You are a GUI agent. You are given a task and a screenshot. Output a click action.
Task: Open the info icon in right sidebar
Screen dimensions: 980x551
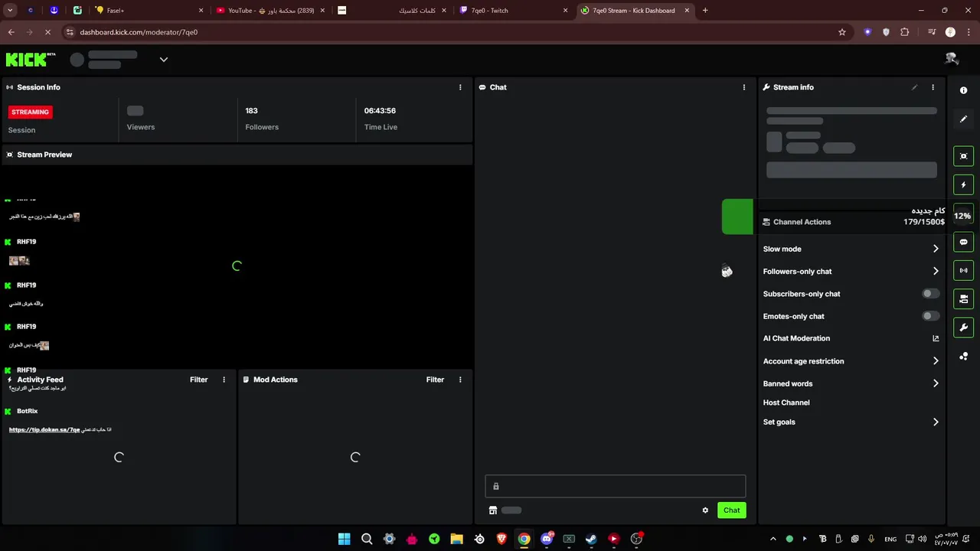(963, 90)
